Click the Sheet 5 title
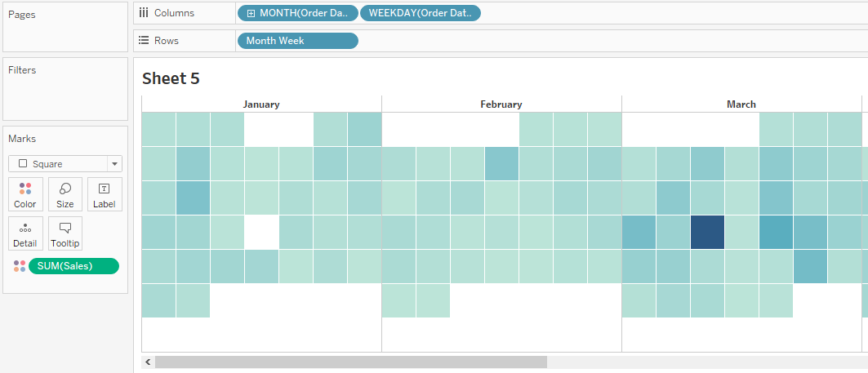 [x=171, y=78]
